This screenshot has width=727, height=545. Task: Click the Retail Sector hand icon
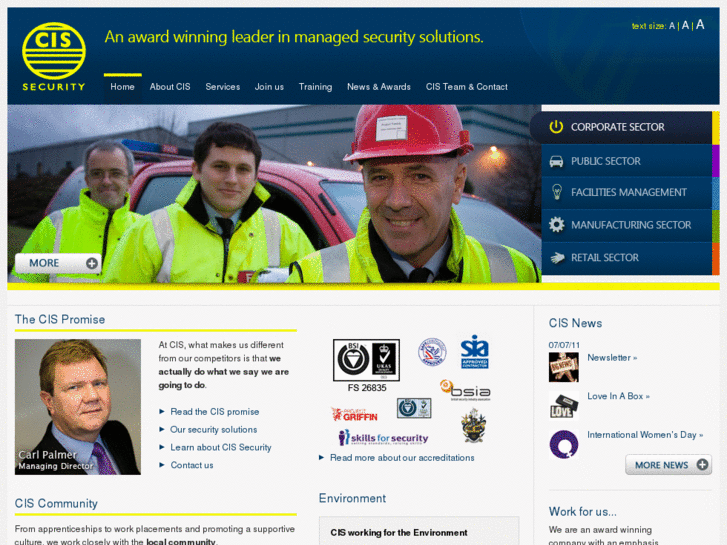(x=557, y=257)
